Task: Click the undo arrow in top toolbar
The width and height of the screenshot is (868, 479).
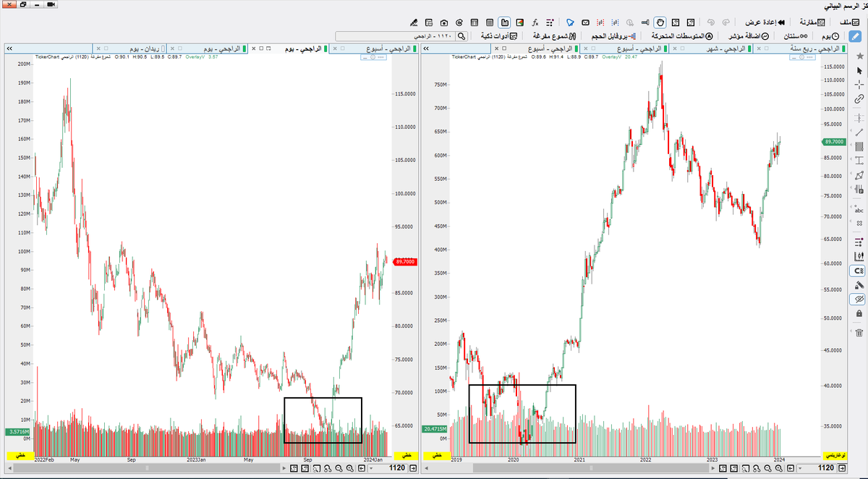Action: click(710, 22)
